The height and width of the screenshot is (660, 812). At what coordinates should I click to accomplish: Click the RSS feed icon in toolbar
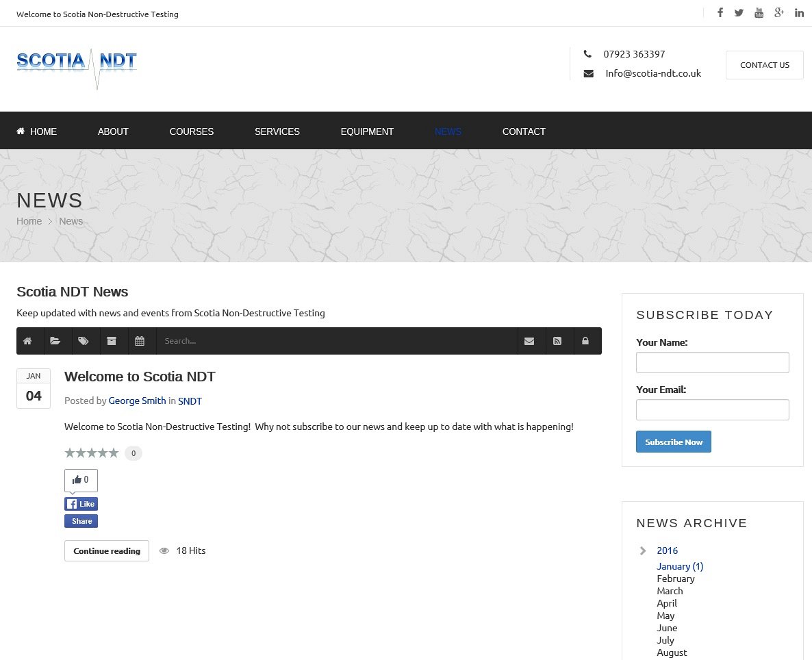[x=557, y=341]
